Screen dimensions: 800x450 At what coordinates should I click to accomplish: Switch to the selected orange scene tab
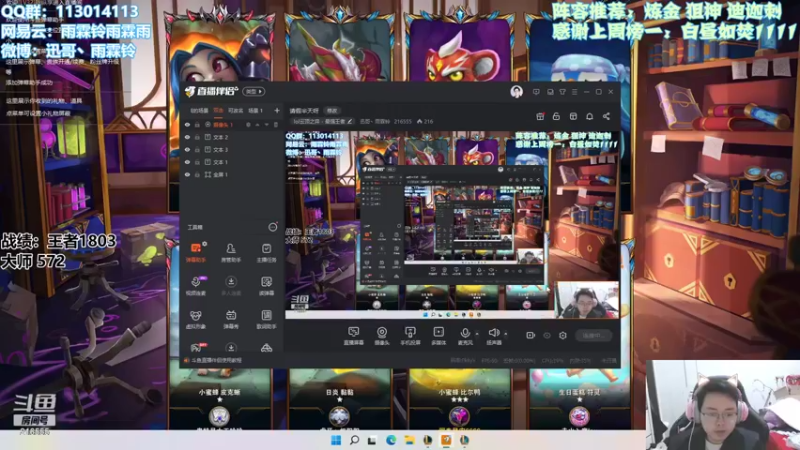pyautogui.click(x=218, y=110)
